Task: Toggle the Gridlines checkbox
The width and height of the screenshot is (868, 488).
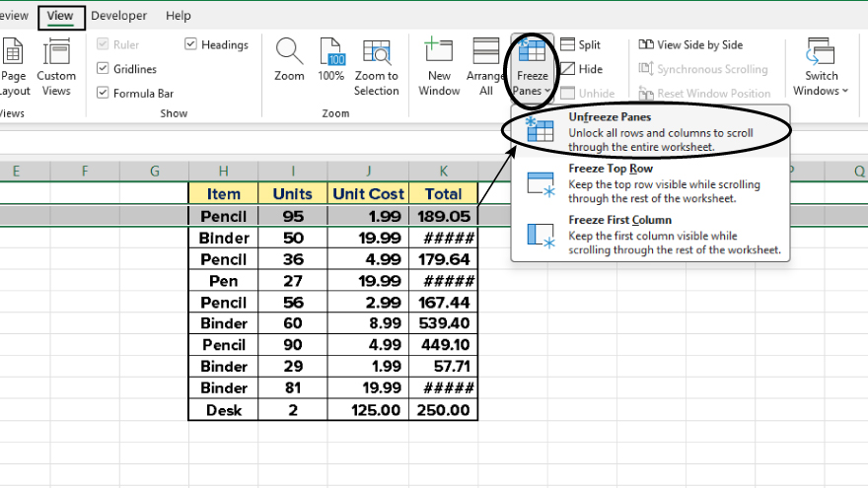Action: click(103, 69)
